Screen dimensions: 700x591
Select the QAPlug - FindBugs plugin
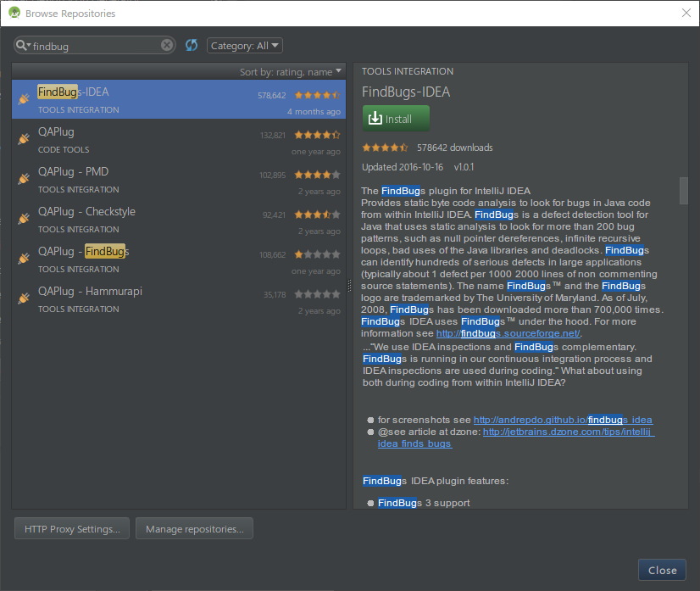coord(179,259)
